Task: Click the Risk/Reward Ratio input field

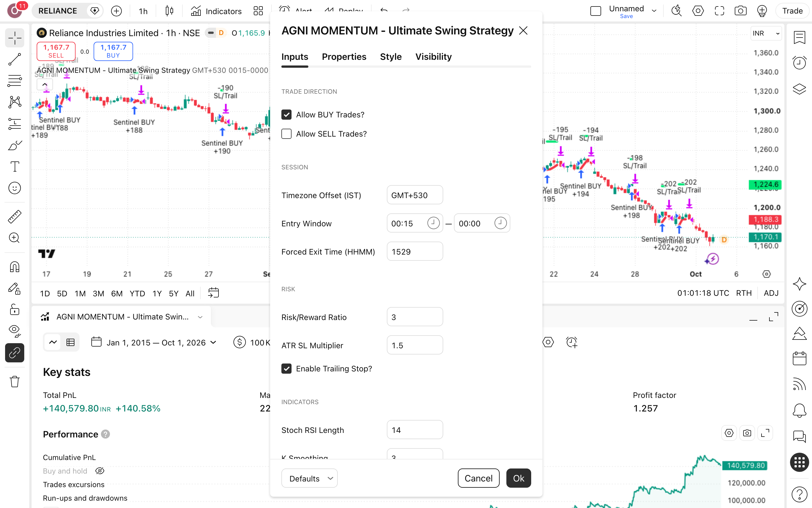Action: pyautogui.click(x=415, y=317)
